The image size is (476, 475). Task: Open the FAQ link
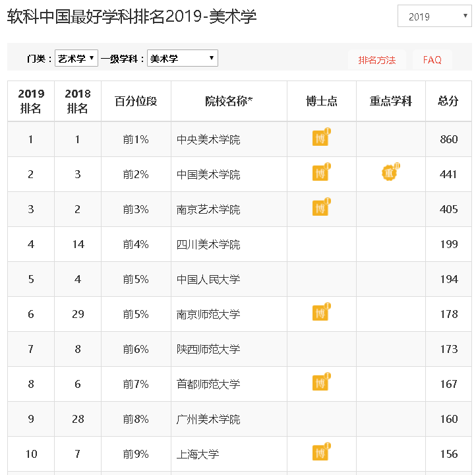pos(432,60)
